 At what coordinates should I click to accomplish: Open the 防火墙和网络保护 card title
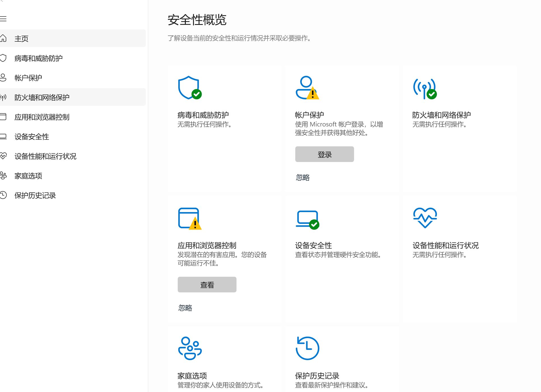[442, 115]
